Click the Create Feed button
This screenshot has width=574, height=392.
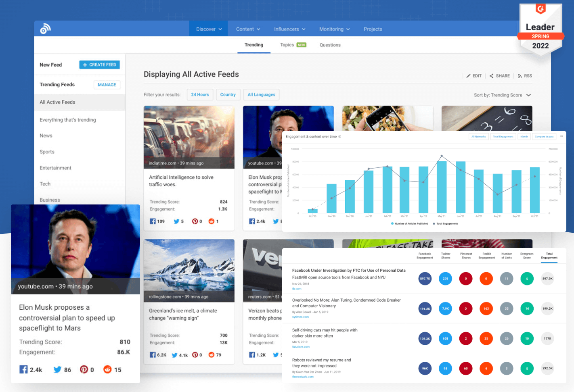pyautogui.click(x=99, y=65)
